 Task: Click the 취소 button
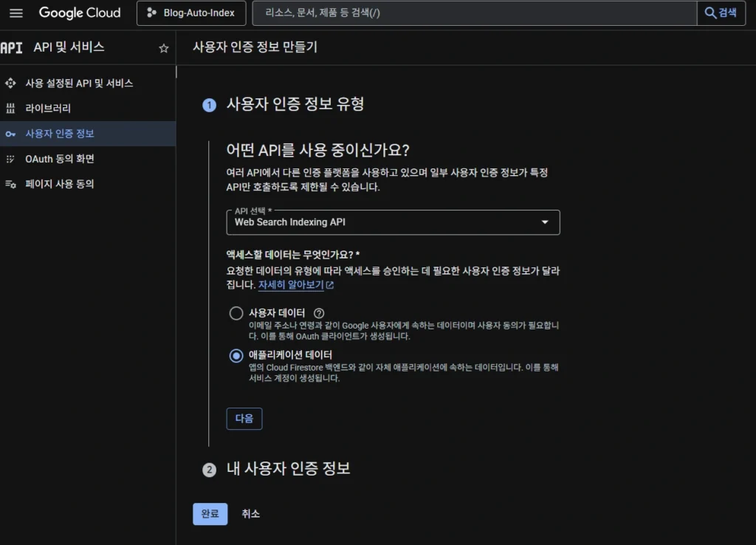(251, 514)
